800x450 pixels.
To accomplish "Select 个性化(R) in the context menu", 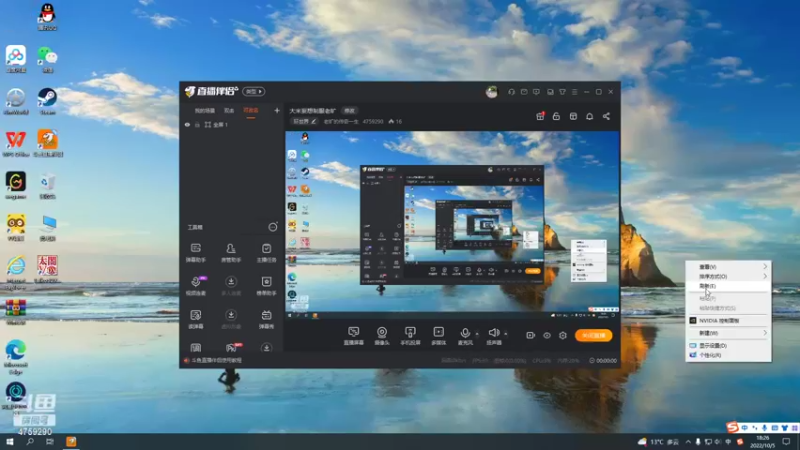I will point(728,355).
